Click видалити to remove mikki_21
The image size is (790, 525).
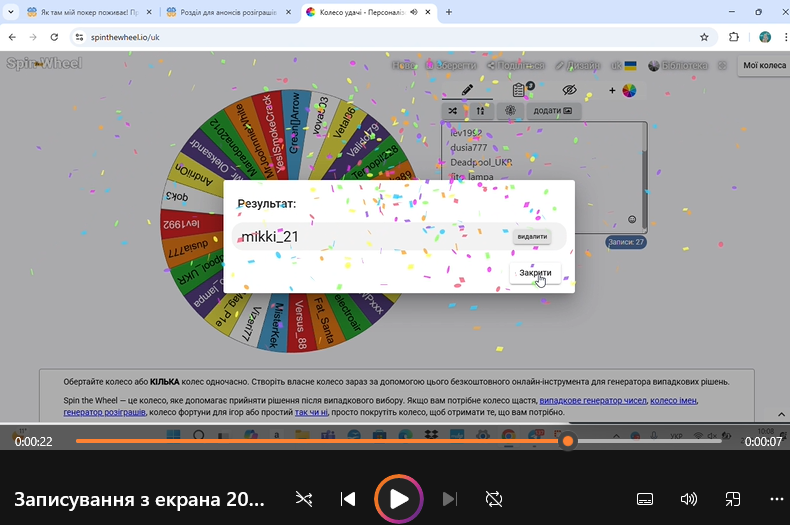531,237
